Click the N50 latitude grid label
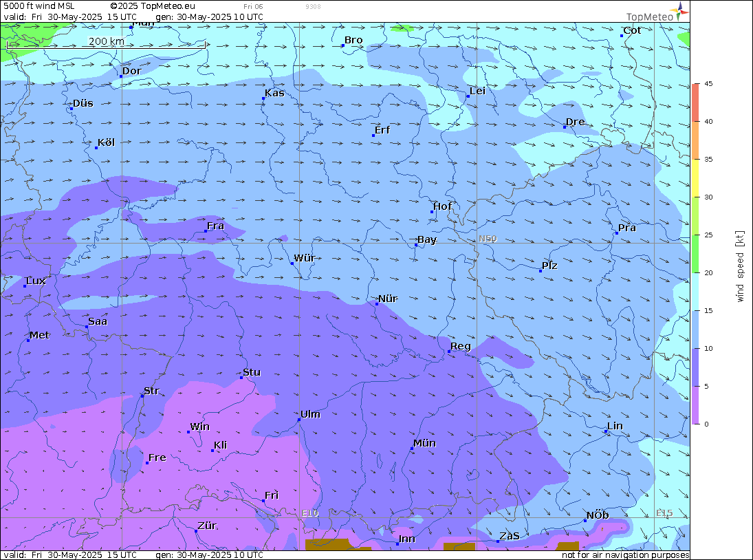Viewport: 753px width, 560px height. (488, 239)
